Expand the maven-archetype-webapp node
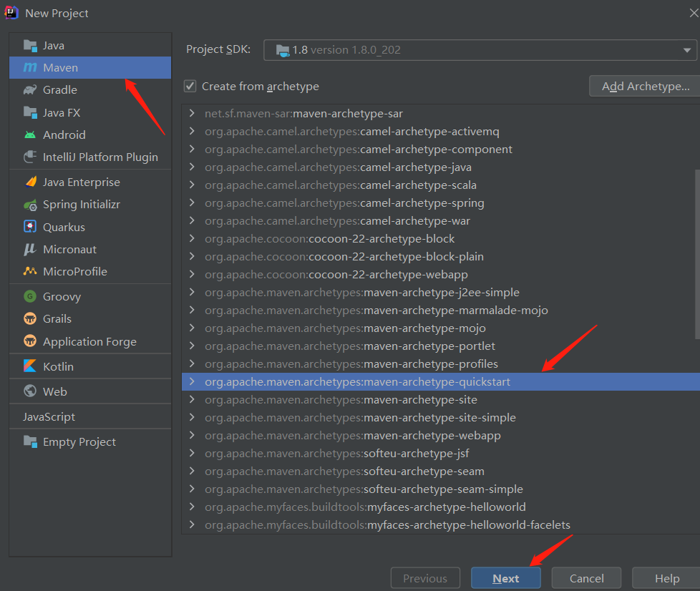 192,435
